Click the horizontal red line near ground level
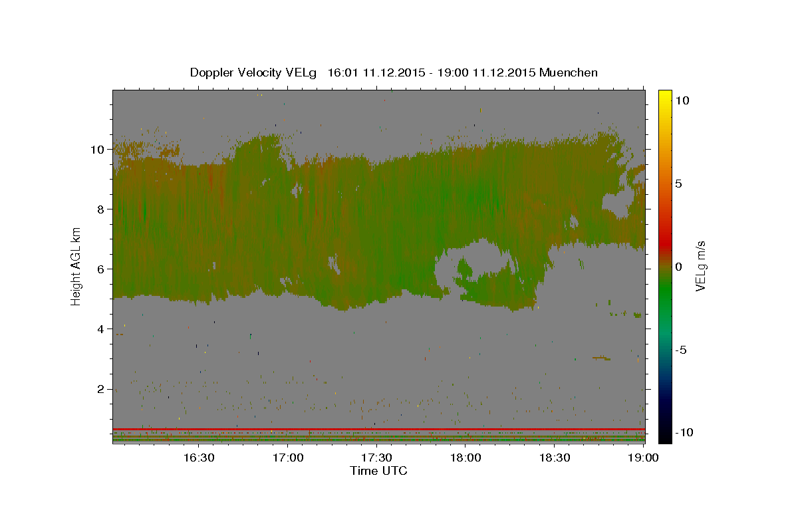798x532 pixels. (x=378, y=429)
